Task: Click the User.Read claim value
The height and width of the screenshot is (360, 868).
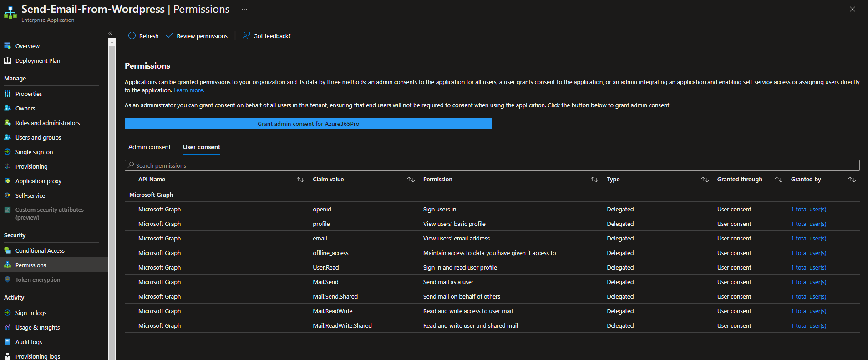Action: 326,267
